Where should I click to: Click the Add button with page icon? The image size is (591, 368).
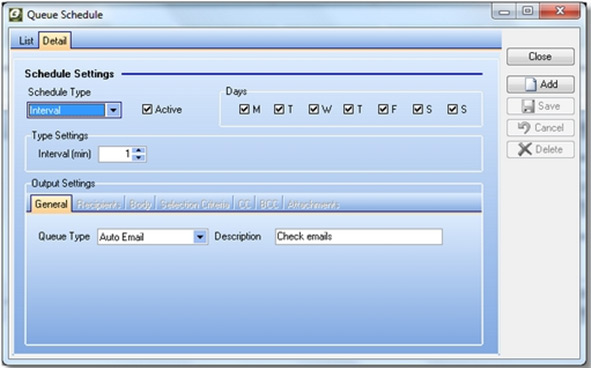pyautogui.click(x=540, y=84)
